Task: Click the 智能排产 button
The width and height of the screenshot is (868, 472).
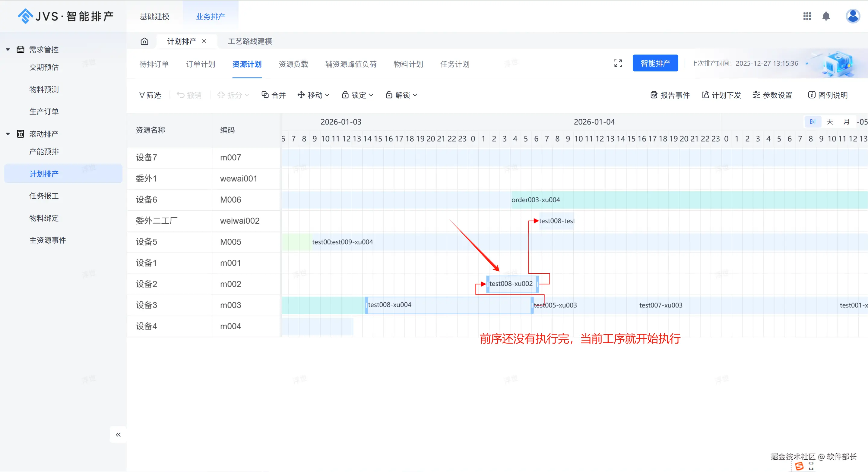Action: pyautogui.click(x=655, y=63)
